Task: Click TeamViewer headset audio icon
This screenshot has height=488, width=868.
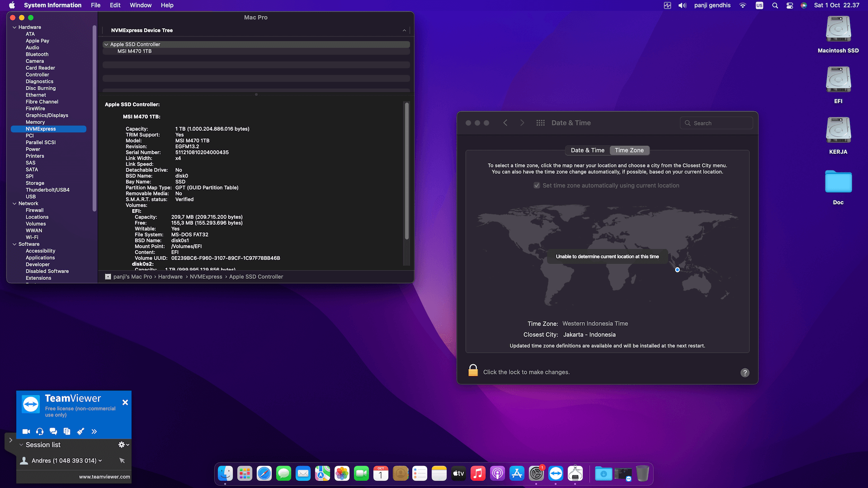Action: coord(40,432)
